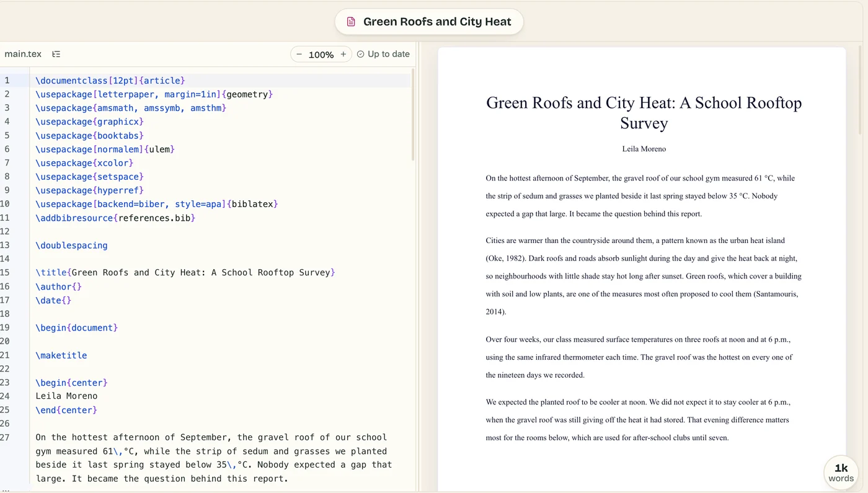868x493 pixels.
Task: Click the \end{center} line
Action: click(x=66, y=410)
